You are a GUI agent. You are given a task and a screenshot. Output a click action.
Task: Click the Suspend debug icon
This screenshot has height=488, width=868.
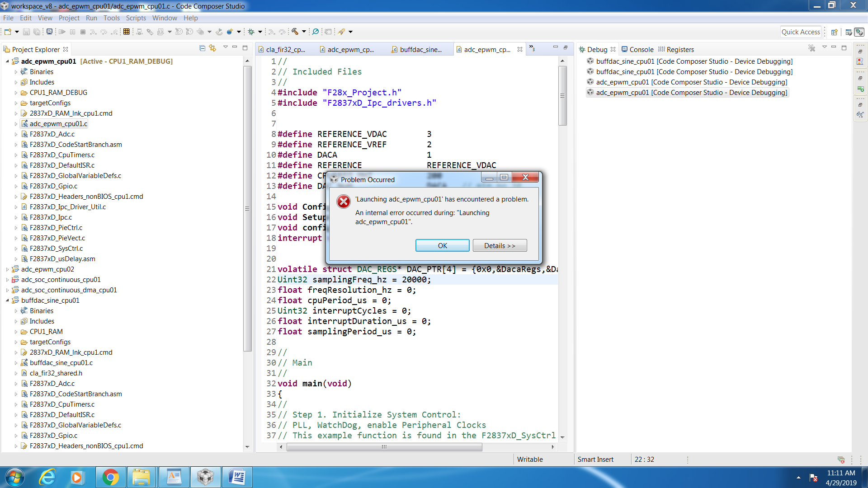click(73, 32)
